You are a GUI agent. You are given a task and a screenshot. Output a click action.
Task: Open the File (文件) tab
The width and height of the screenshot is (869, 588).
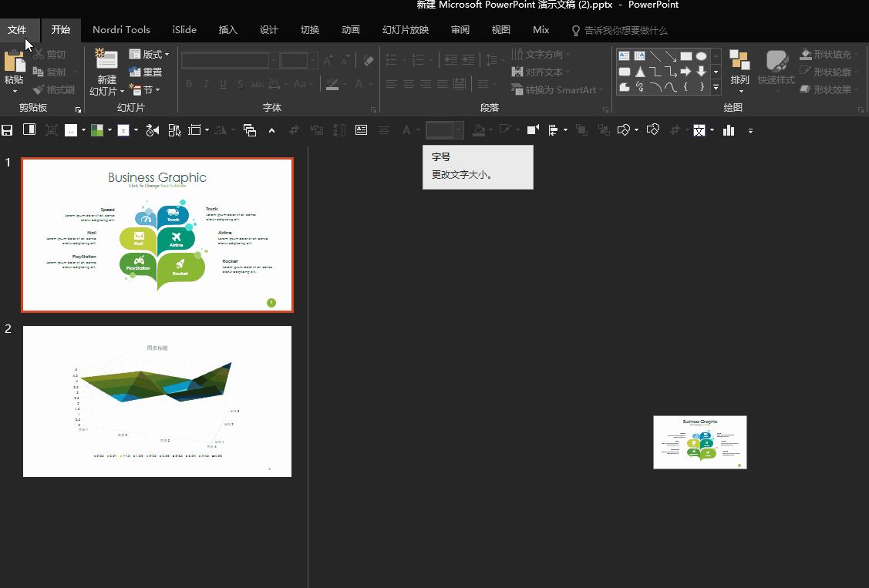pos(17,30)
